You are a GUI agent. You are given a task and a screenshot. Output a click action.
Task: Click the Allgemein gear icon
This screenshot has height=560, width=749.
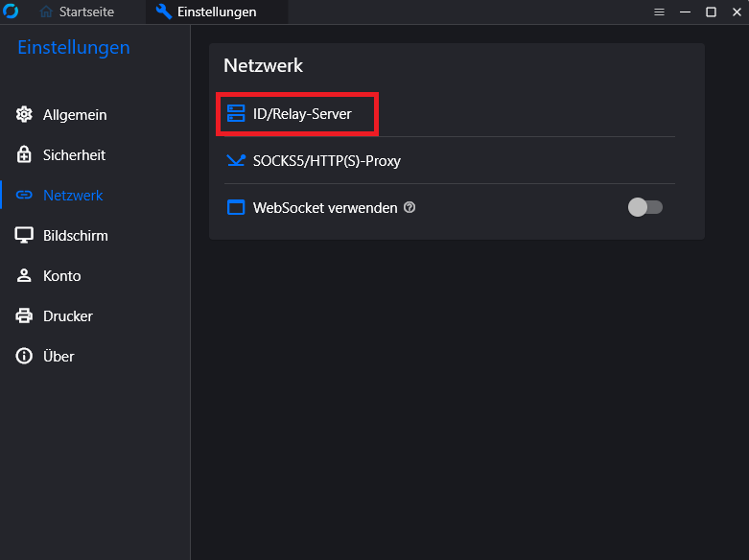pos(24,115)
